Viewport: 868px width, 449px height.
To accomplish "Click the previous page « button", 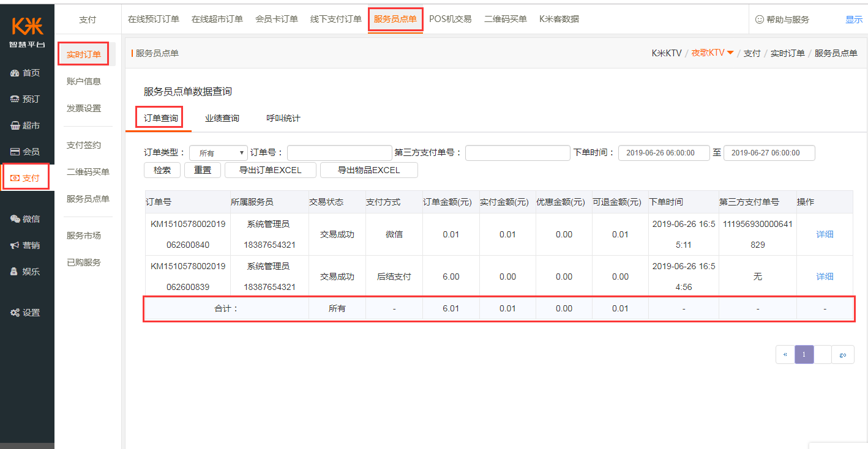I will (785, 355).
